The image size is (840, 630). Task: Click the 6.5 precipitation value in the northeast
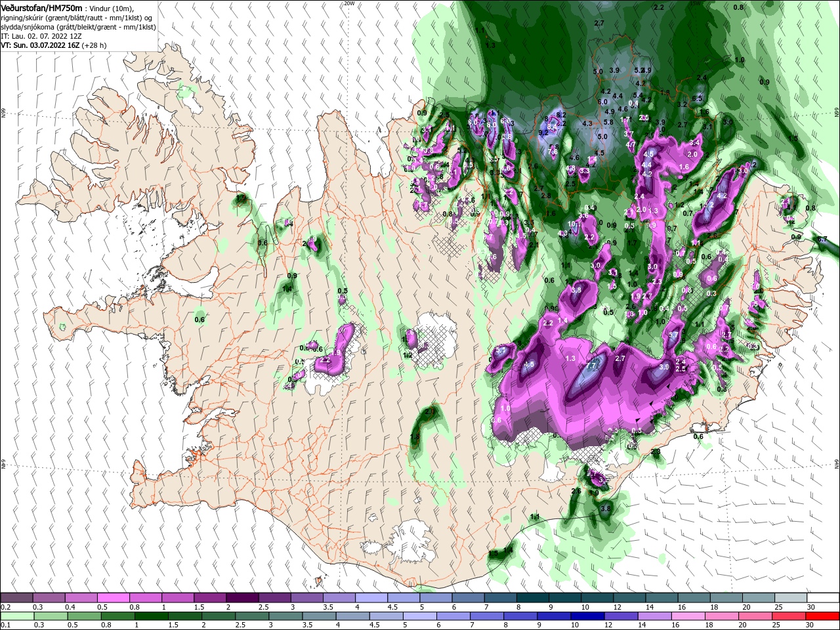(697, 98)
